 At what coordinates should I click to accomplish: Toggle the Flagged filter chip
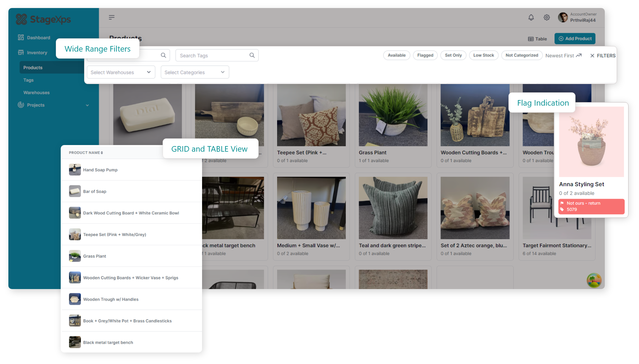click(x=425, y=55)
